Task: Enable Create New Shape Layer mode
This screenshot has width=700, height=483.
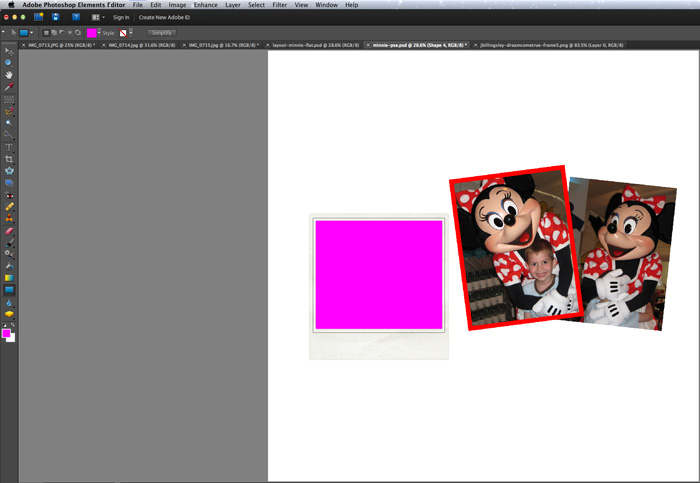Action: pos(46,33)
